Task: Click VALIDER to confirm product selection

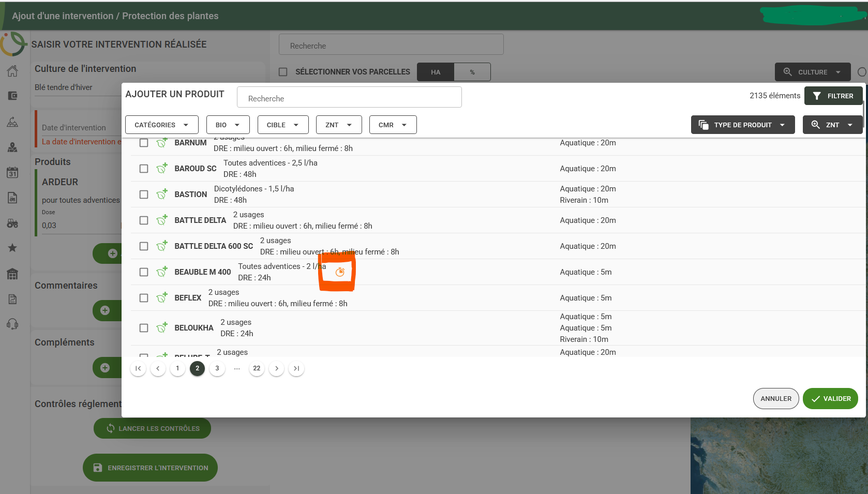Action: (x=831, y=398)
